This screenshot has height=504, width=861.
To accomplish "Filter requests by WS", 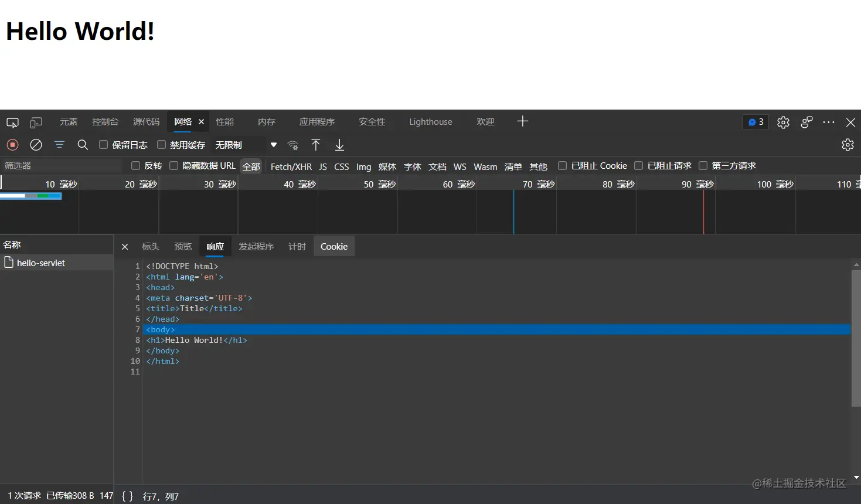I will tap(460, 166).
